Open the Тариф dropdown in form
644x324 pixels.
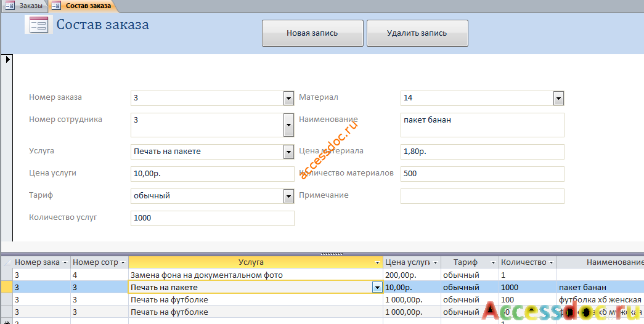click(288, 196)
